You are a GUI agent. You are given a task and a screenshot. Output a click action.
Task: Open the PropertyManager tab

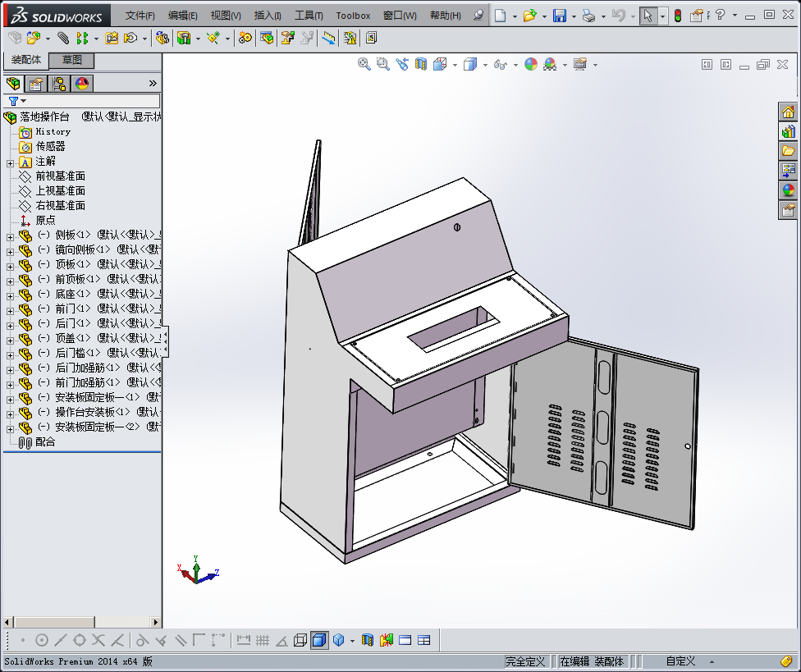pyautogui.click(x=36, y=83)
